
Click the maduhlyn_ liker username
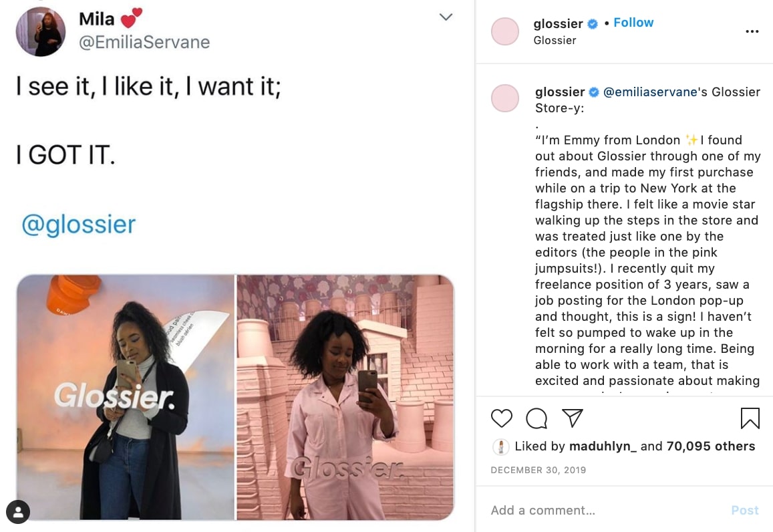pyautogui.click(x=602, y=446)
